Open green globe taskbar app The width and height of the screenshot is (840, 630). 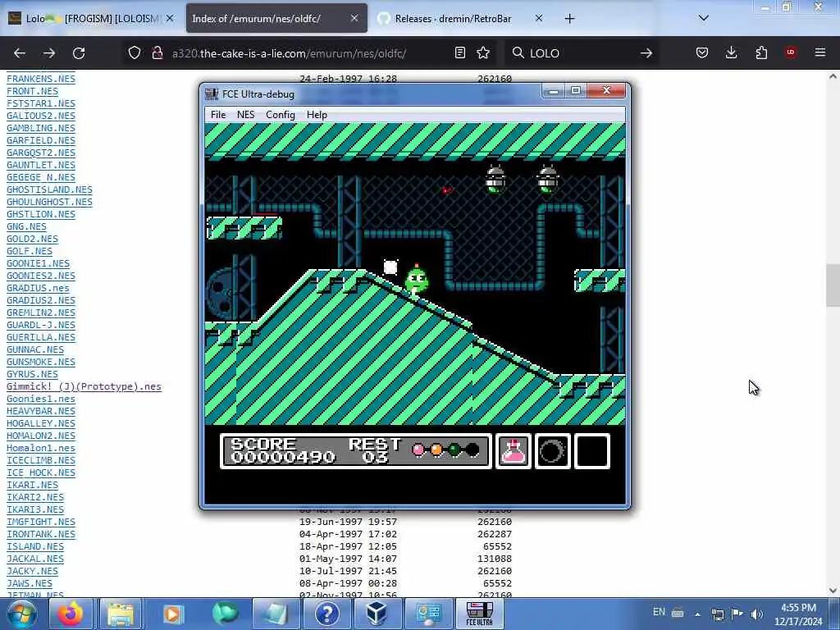[224, 614]
